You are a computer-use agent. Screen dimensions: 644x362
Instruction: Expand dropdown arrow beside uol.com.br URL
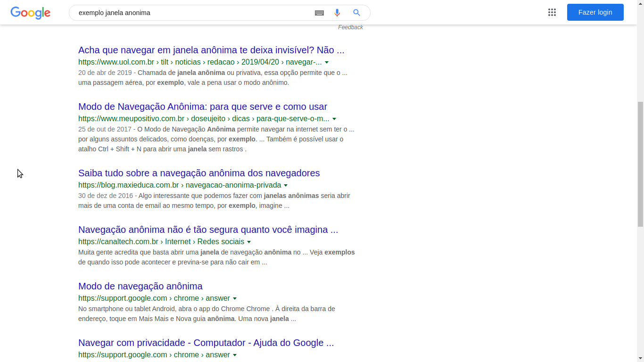click(x=327, y=63)
